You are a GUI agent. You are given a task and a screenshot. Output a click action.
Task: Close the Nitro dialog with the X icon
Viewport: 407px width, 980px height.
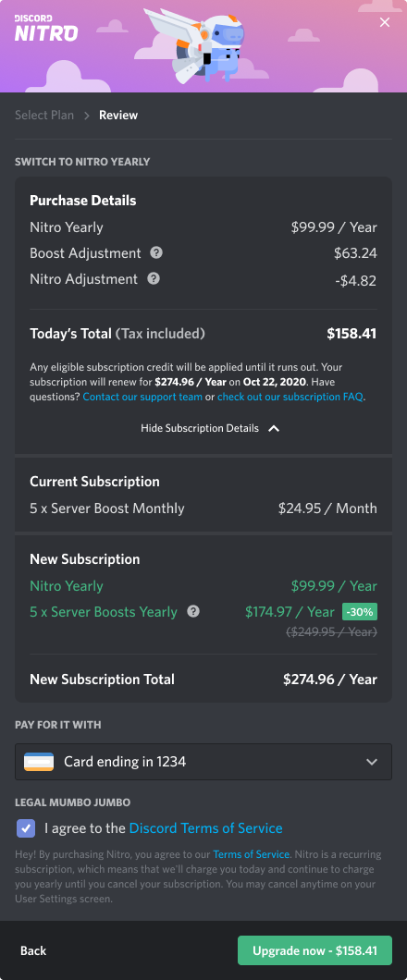click(385, 22)
